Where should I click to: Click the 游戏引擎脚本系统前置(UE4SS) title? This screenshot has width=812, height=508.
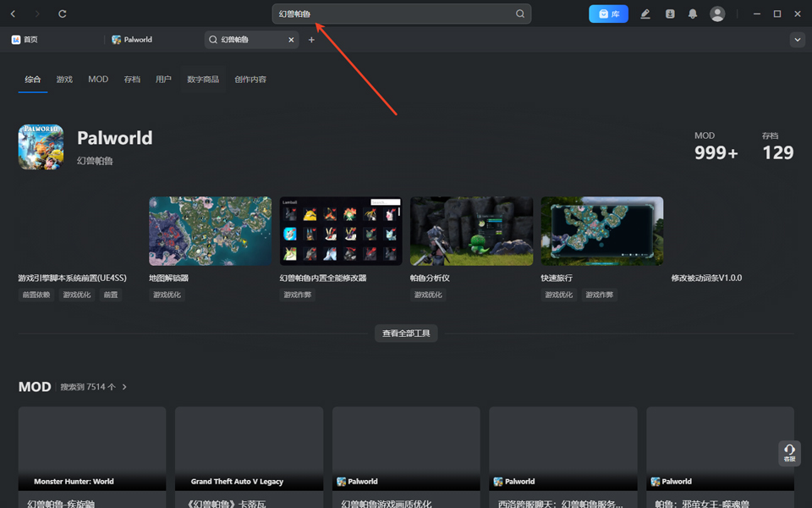pyautogui.click(x=73, y=278)
